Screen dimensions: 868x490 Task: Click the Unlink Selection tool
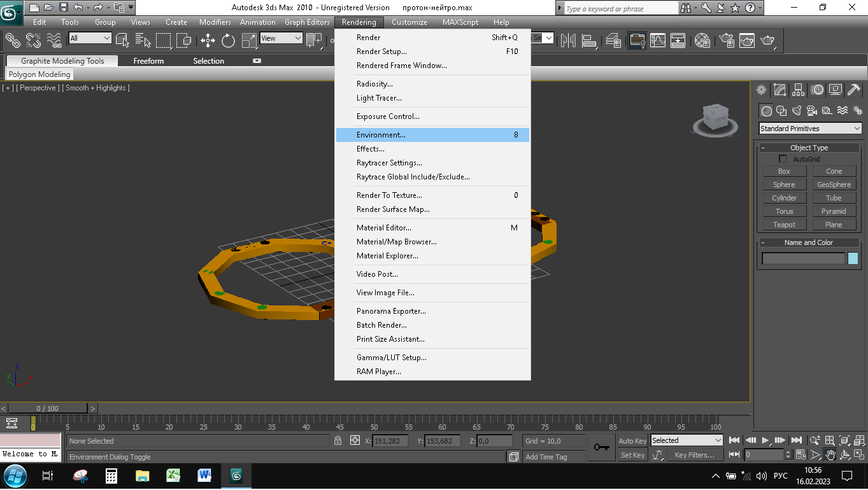[33, 40]
